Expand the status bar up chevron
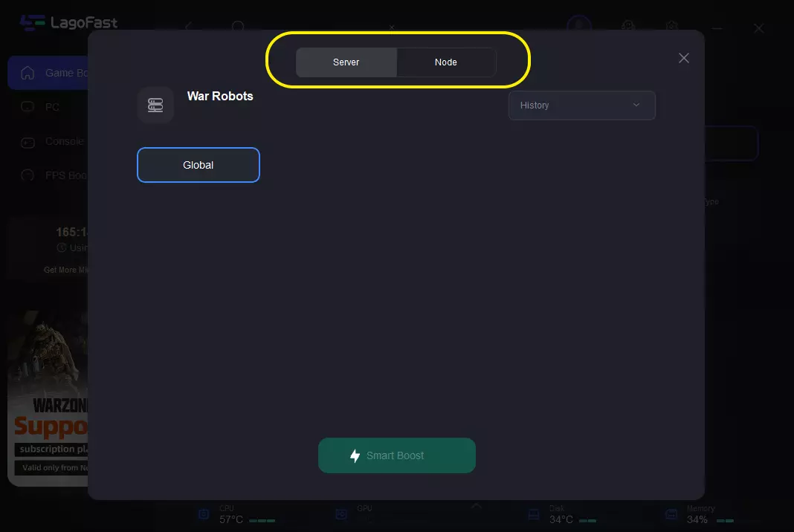 tap(476, 506)
